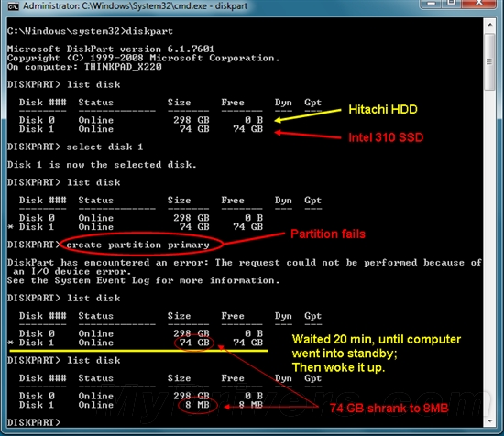The width and height of the screenshot is (504, 436).
Task: Click the circled 8 MB size value
Action: coord(197,405)
